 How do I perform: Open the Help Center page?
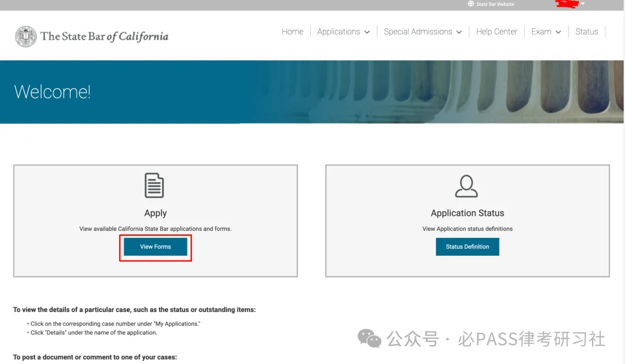point(497,31)
